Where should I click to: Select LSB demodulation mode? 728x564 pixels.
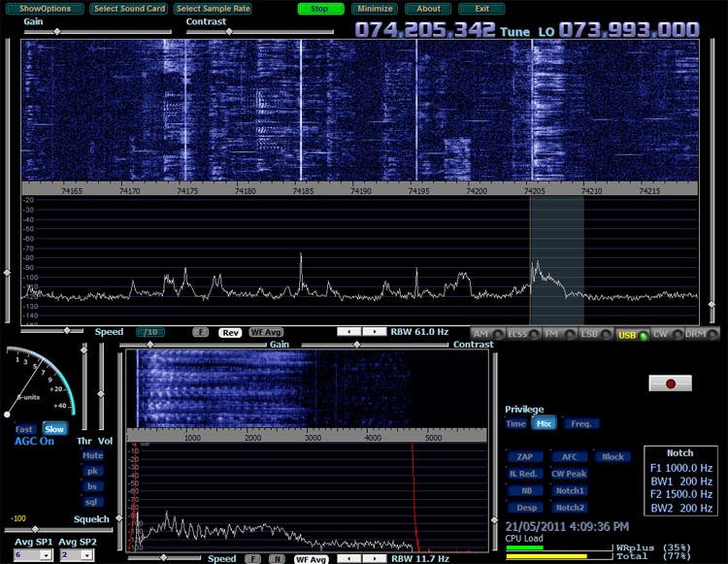[x=590, y=334]
